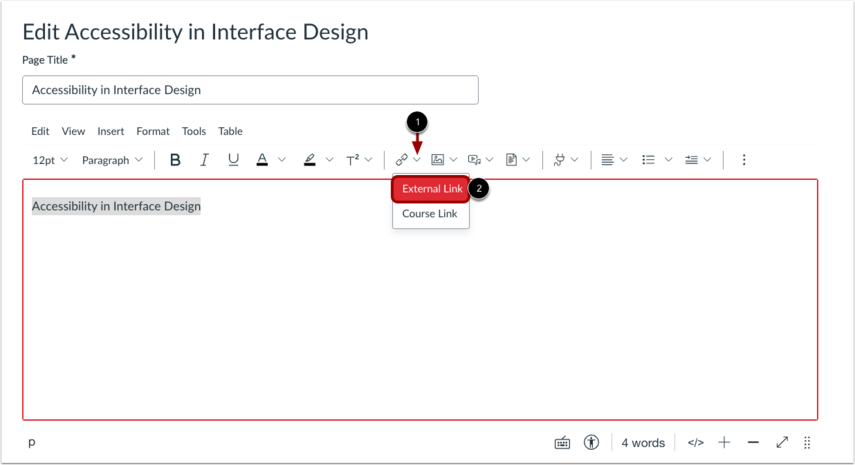Open the Edit menu
The height and width of the screenshot is (465, 855).
point(40,131)
